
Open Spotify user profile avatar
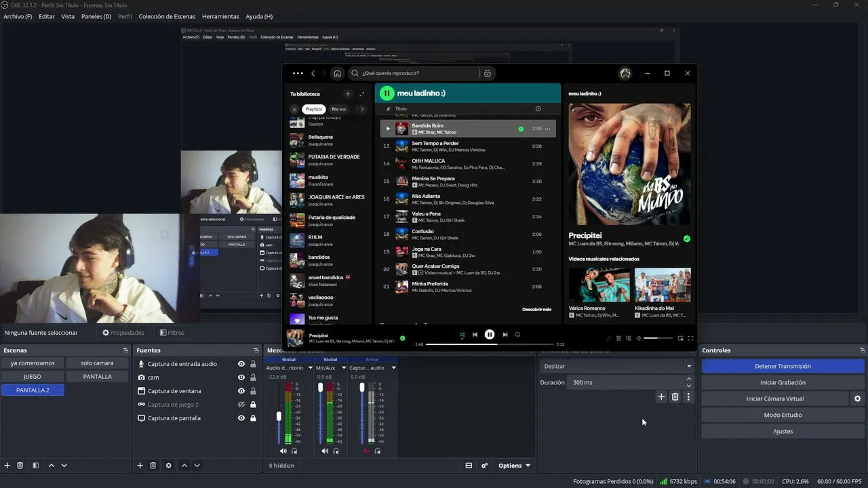coord(625,73)
